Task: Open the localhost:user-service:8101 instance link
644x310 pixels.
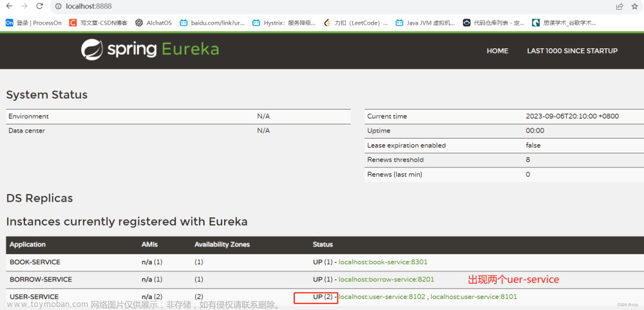Action: point(473,297)
